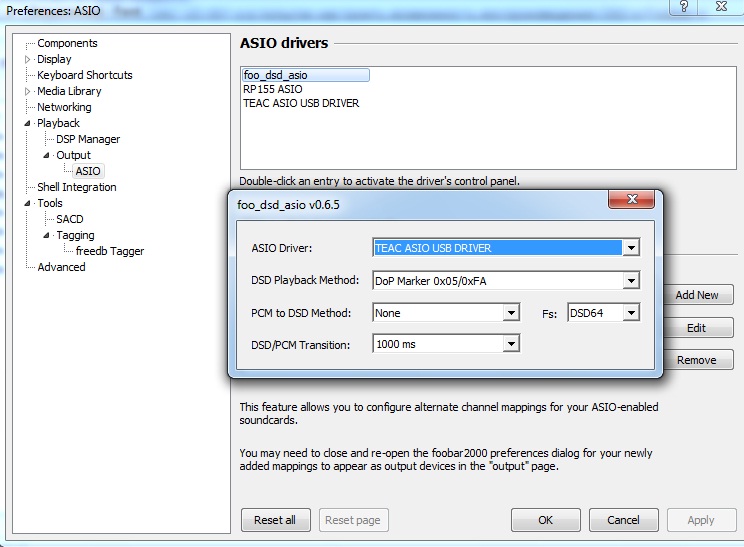Open freedb Tagger page
The image size is (744, 547).
click(110, 251)
